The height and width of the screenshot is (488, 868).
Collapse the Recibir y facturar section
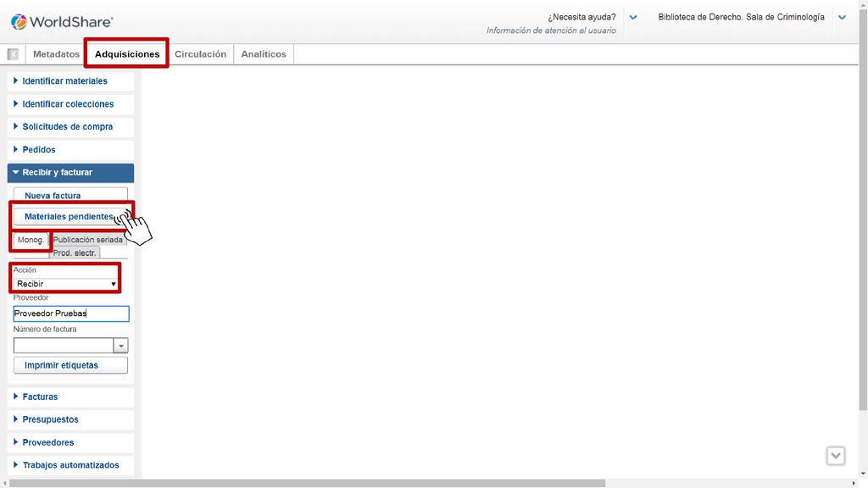point(71,173)
